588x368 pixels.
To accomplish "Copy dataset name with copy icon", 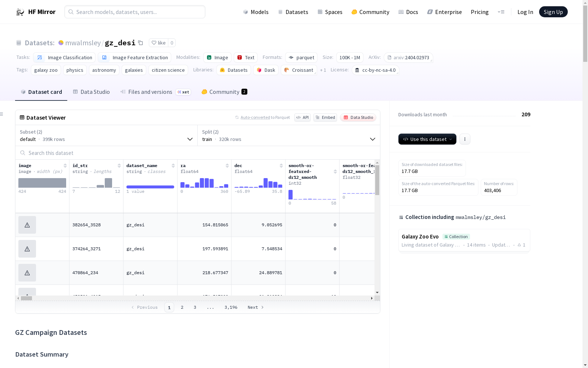I will point(140,43).
